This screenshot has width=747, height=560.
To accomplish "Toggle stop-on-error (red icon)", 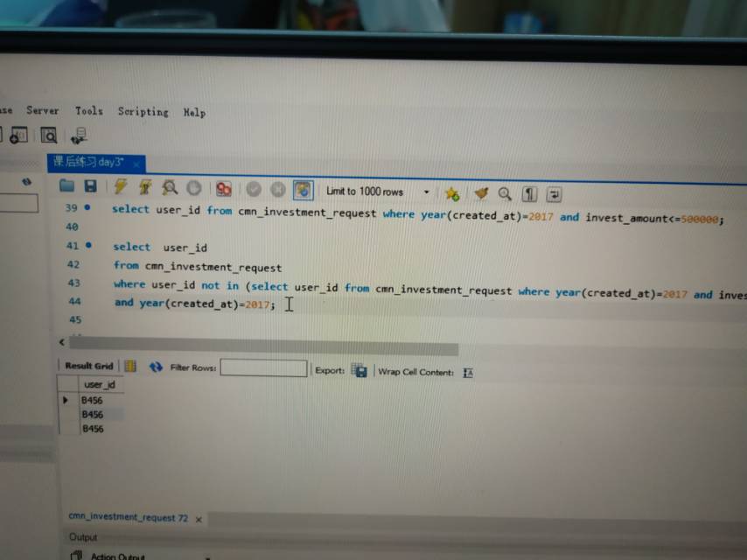I will 223,189.
